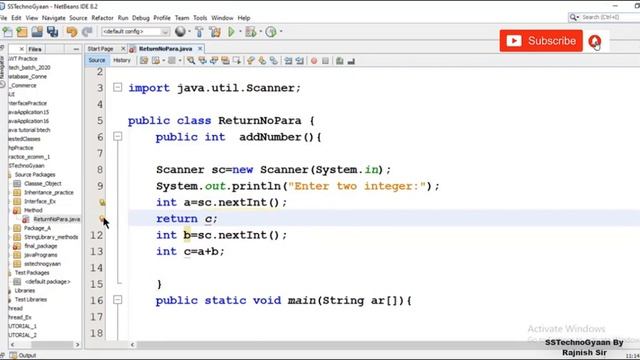Collapse the addNumber method fold
Image resolution: width=640 pixels, height=360 pixels.
click(x=118, y=136)
